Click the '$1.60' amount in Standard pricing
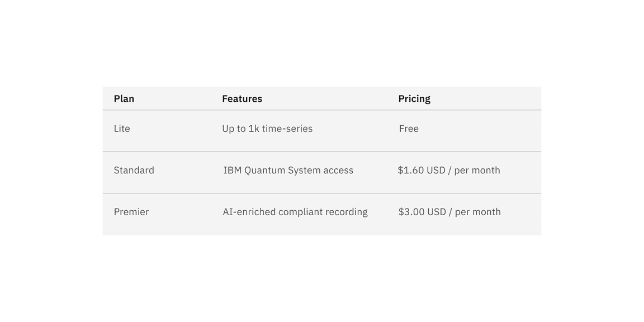Screen dimensions: 644x322 (x=411, y=170)
